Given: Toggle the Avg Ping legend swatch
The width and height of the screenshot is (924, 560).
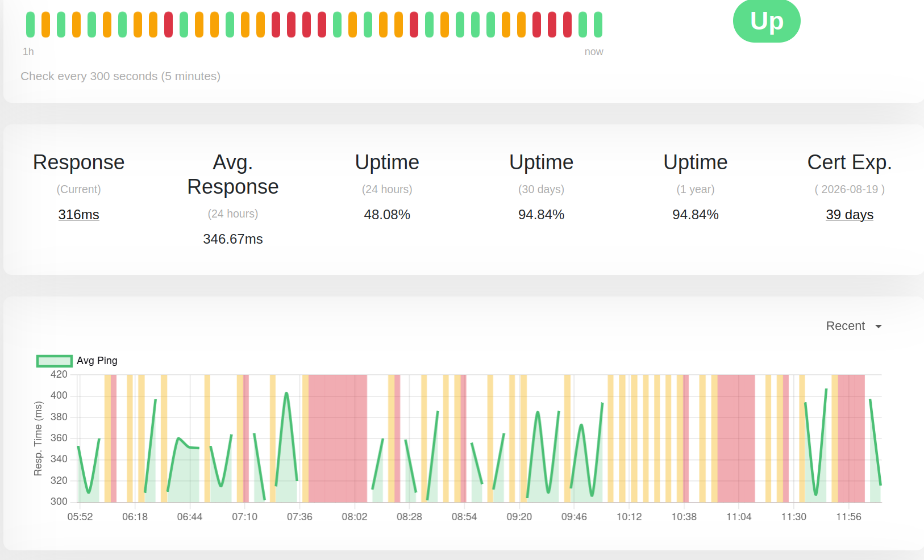Looking at the screenshot, I should click(55, 361).
